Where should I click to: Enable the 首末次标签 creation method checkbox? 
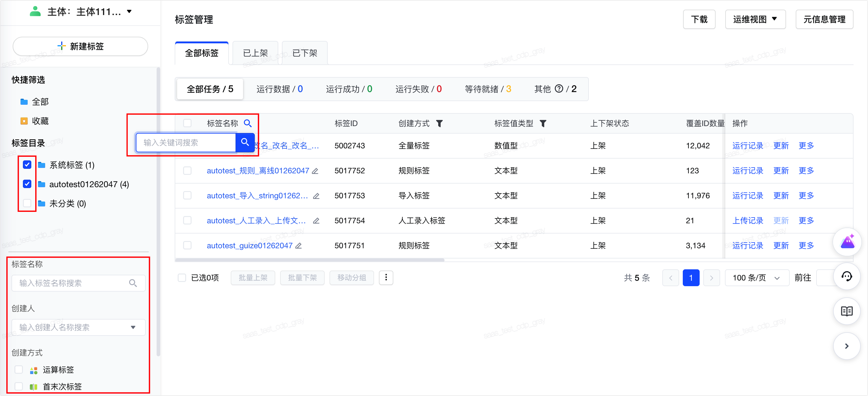[19, 387]
